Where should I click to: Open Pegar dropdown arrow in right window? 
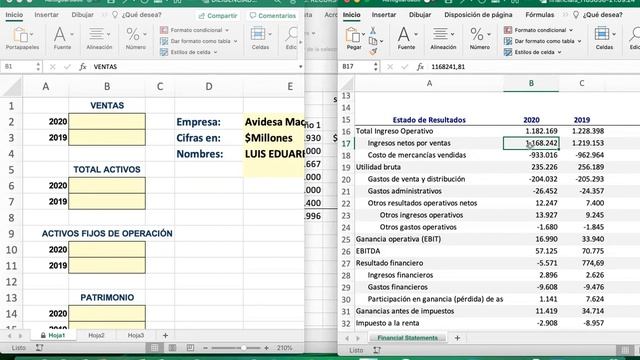363,34
